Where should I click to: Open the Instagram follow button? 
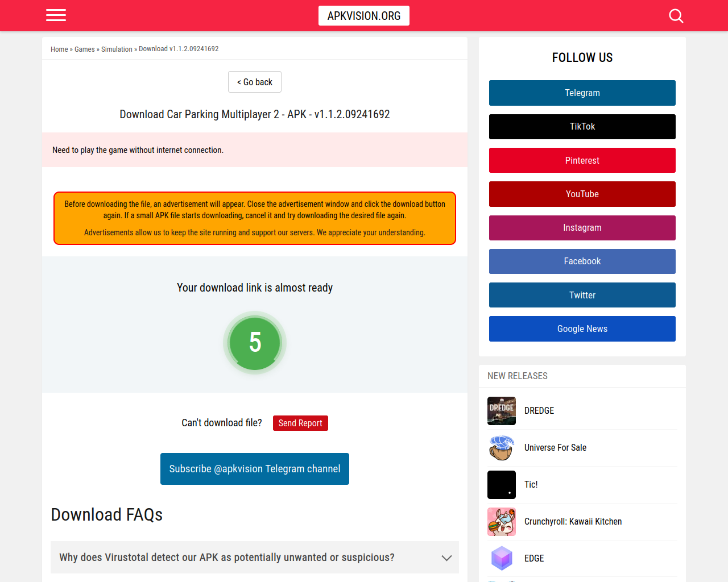coord(582,228)
